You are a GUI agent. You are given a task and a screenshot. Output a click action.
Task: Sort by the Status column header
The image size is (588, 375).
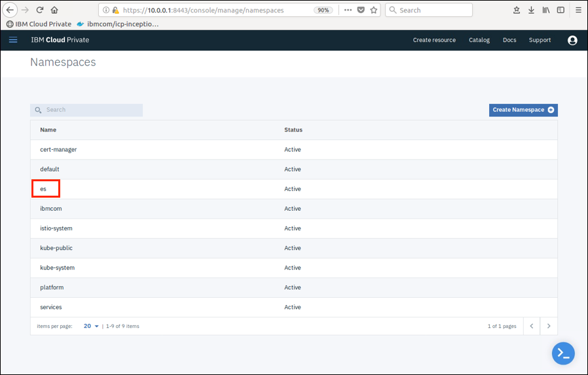point(293,130)
